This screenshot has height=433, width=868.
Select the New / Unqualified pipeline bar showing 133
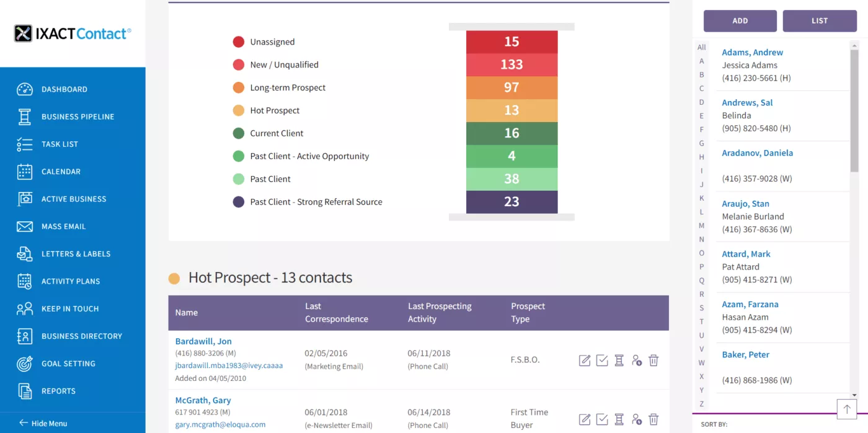point(511,64)
